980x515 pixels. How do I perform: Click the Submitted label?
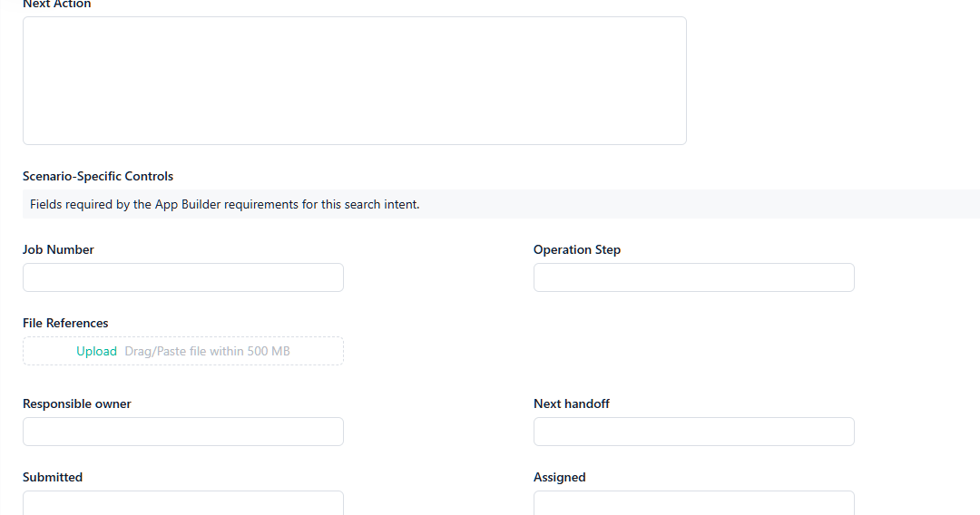53,477
